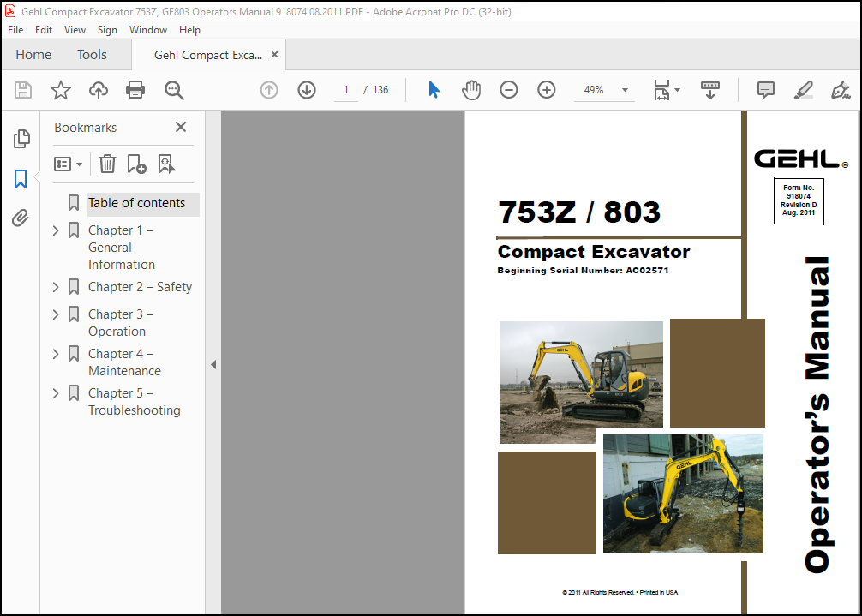Screen dimensions: 862x616
Task: Open the Find text magnifier tool
Action: (x=174, y=90)
